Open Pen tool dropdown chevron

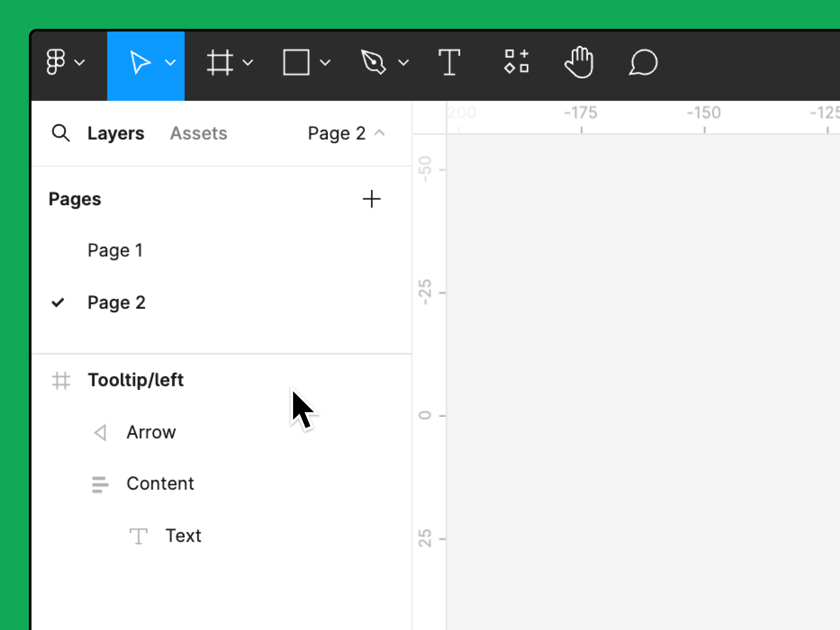(403, 63)
